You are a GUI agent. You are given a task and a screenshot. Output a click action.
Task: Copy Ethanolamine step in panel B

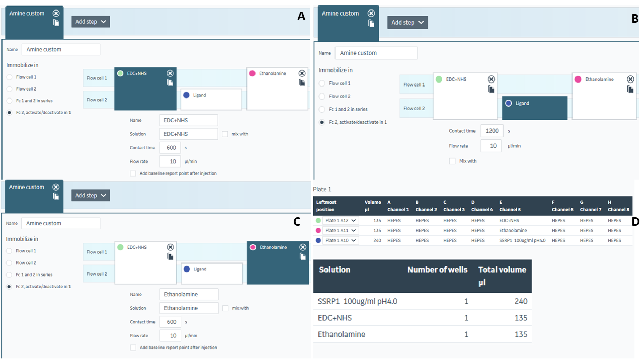(630, 89)
